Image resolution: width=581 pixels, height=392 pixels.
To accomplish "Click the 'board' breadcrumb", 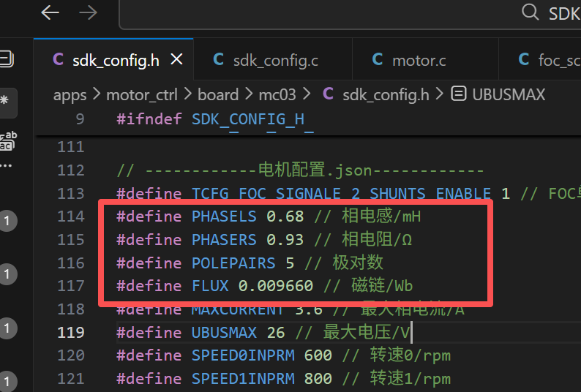I will pyautogui.click(x=218, y=95).
